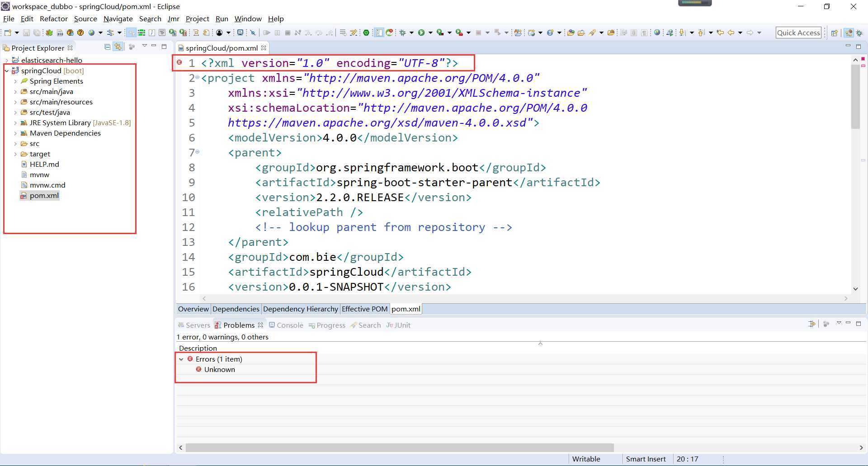Open the Help menu
The image size is (868, 466).
(276, 19)
